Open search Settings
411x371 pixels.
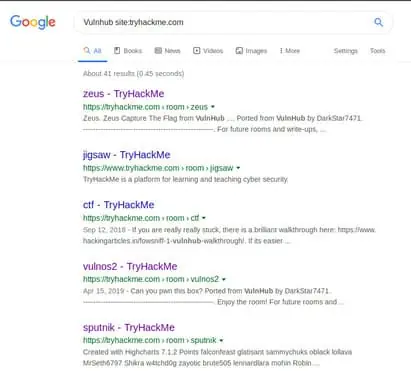(346, 51)
